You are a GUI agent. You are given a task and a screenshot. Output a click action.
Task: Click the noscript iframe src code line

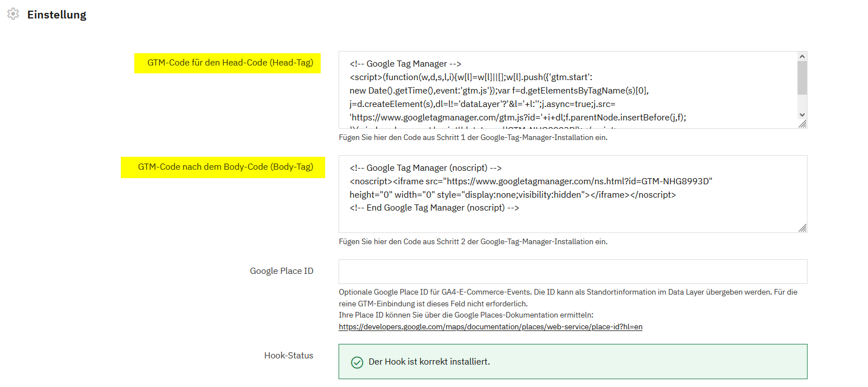pos(531,181)
